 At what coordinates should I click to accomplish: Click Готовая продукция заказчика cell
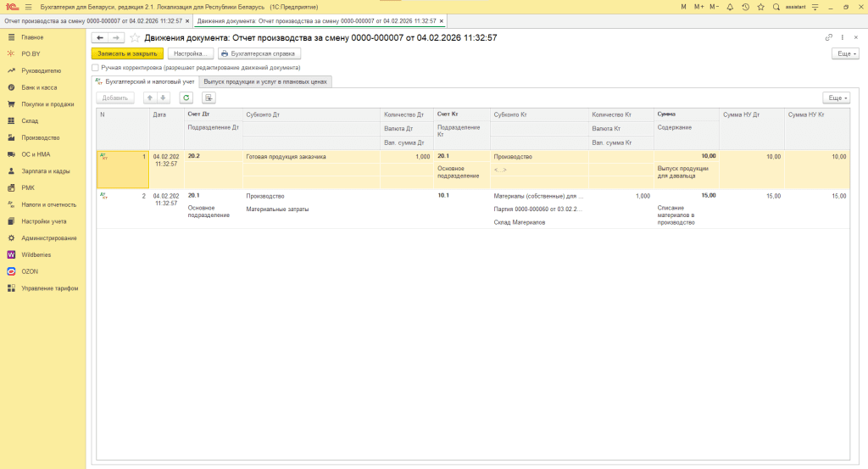(311, 157)
